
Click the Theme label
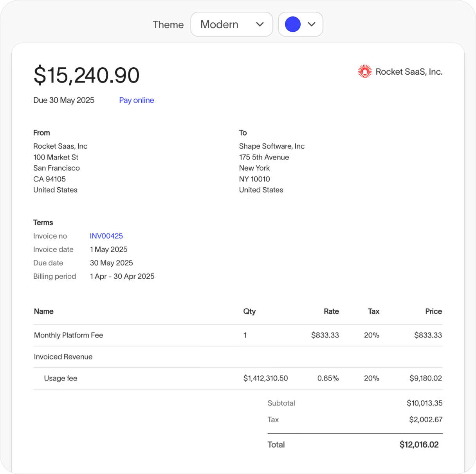pyautogui.click(x=168, y=24)
